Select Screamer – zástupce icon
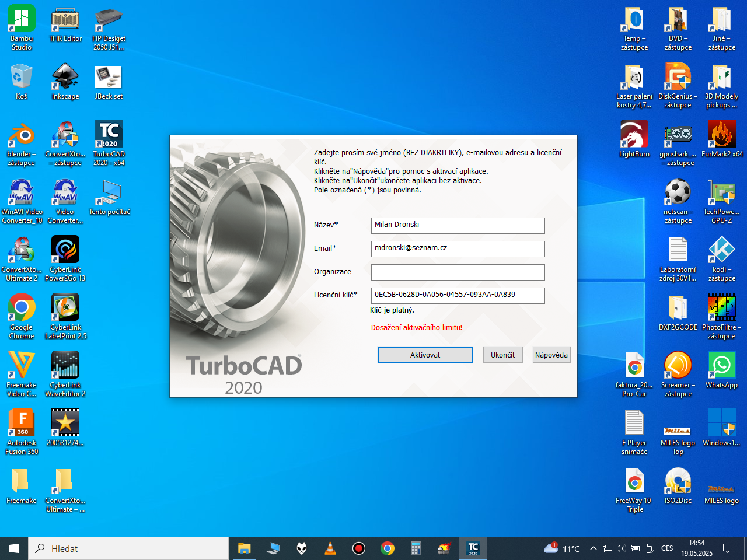This screenshot has width=747, height=560. tap(678, 374)
